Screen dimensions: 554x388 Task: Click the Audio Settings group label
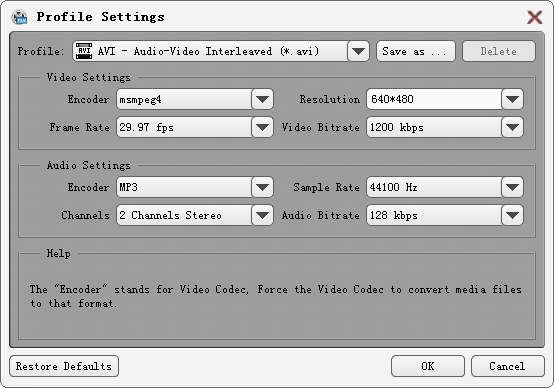tap(89, 165)
